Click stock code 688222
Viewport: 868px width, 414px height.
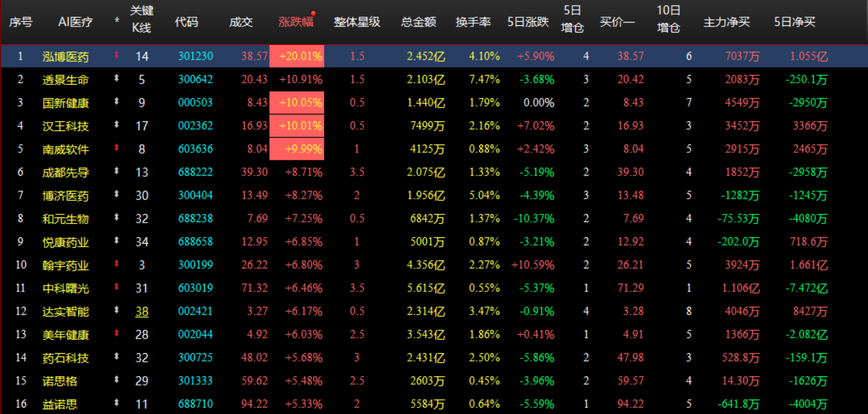coord(195,172)
